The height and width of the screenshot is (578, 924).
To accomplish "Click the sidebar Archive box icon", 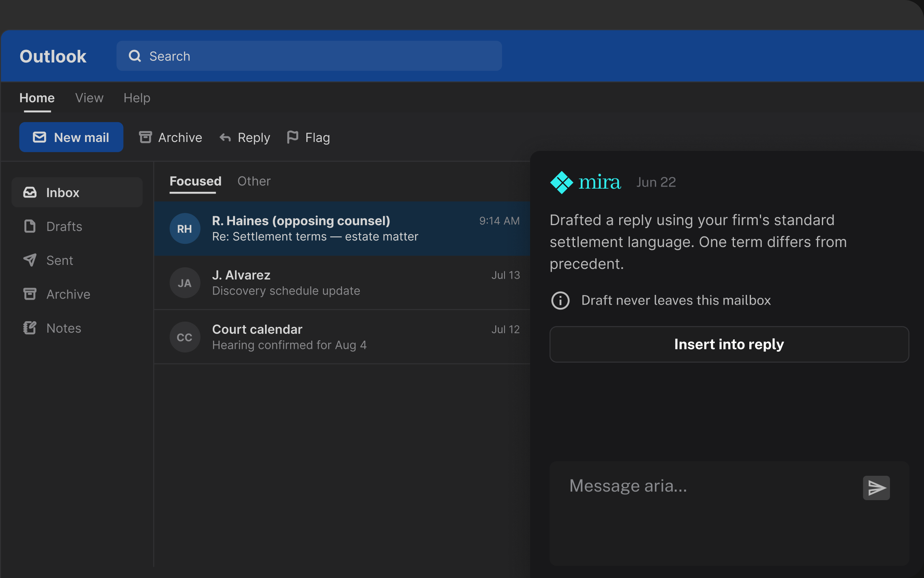I will click(30, 294).
